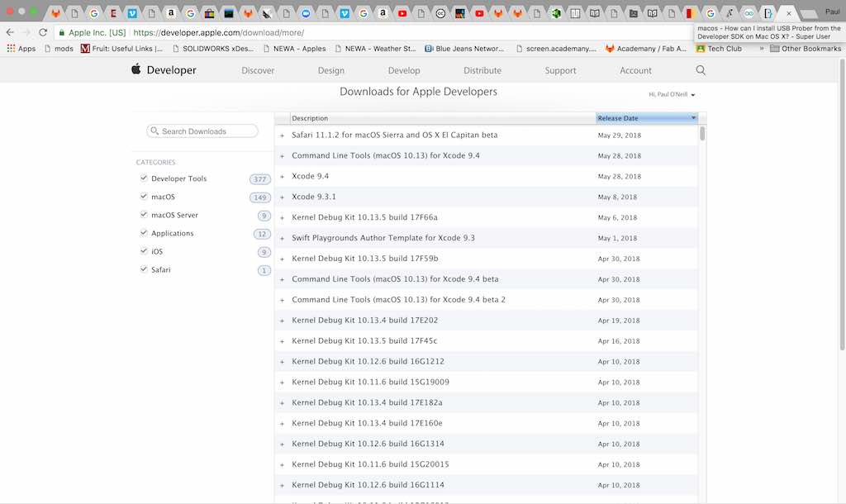Go back with the browser back arrow
Viewport: 846px width, 504px height.
pos(10,32)
